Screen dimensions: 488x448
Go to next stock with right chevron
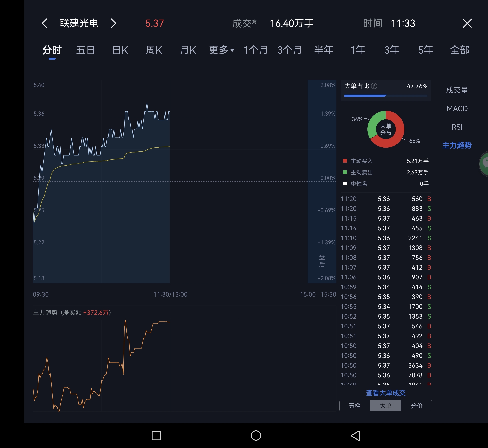(x=113, y=24)
